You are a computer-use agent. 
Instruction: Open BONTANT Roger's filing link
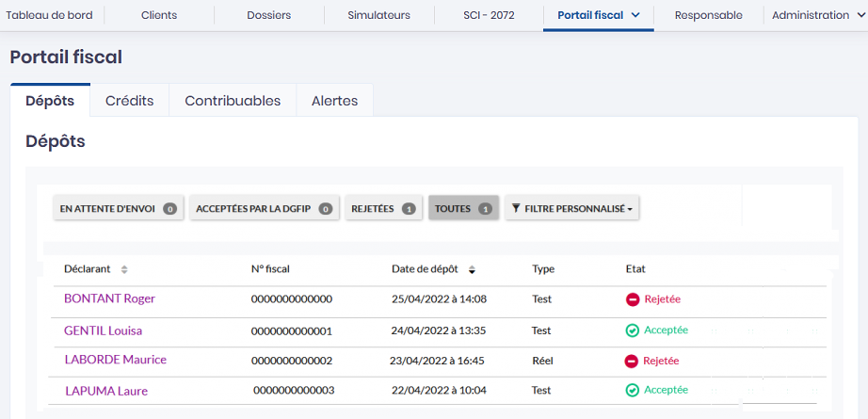109,298
